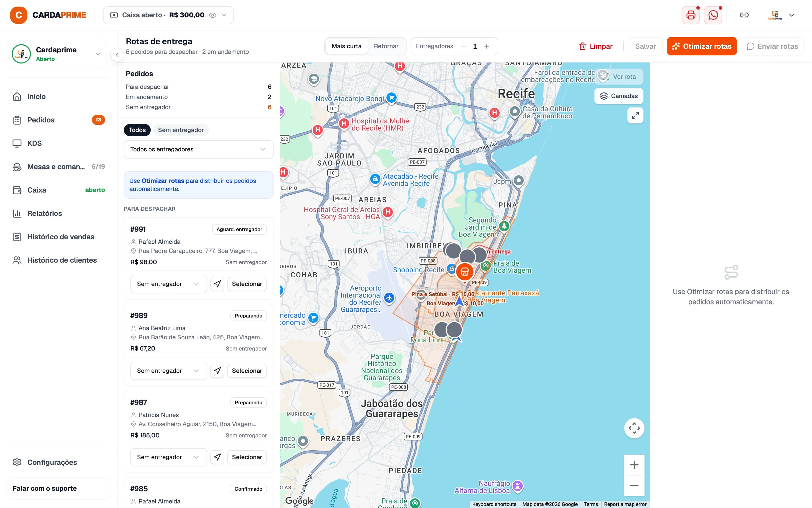
Task: Toggle cash balance visibility eye icon
Action: 212,15
